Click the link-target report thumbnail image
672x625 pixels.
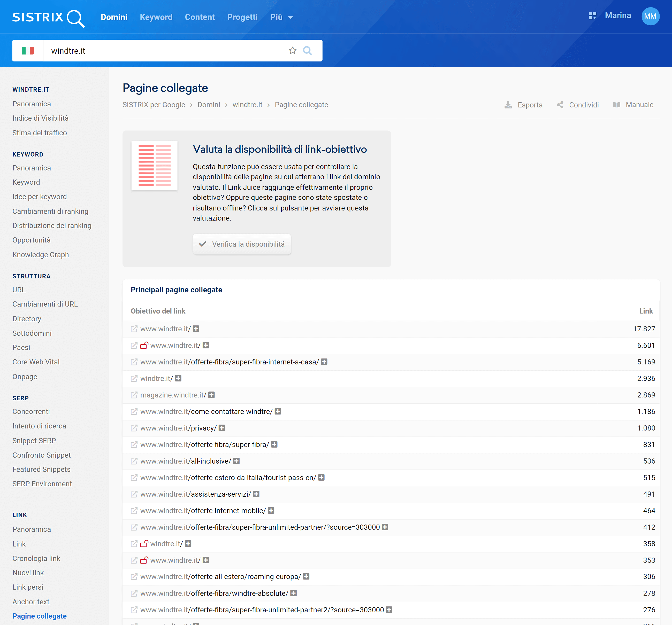click(x=155, y=165)
